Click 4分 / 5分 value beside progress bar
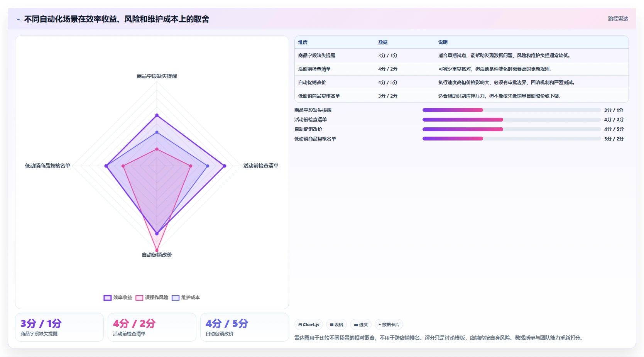Screen dimensions: 644x357 click(x=614, y=129)
